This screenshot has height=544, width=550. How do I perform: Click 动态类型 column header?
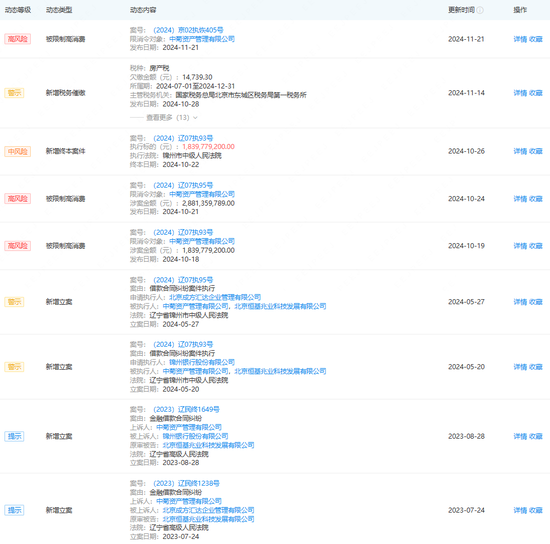point(59,10)
